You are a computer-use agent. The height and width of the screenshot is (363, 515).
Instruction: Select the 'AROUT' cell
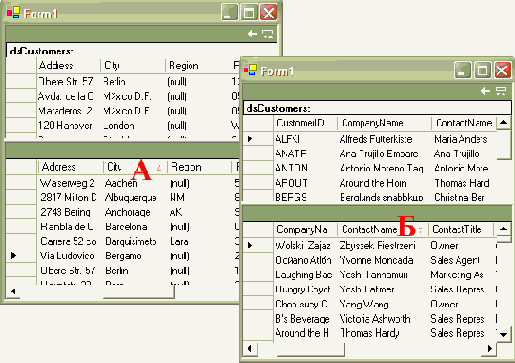tap(305, 183)
